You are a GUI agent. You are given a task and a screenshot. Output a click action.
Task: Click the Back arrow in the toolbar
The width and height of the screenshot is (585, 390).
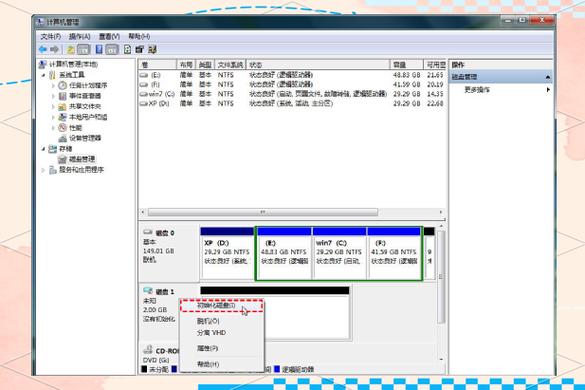coord(43,49)
